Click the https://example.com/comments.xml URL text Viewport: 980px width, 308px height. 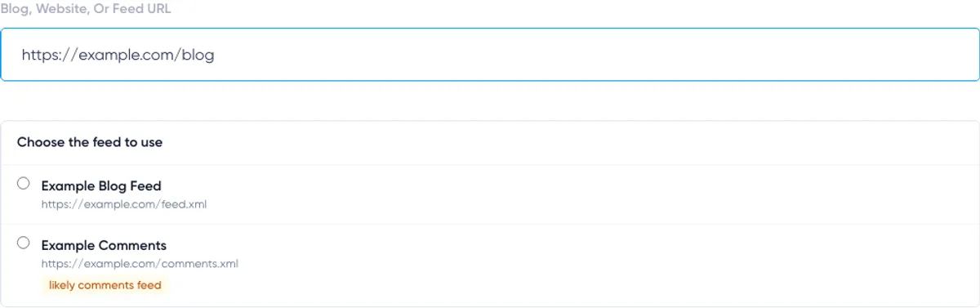140,264
